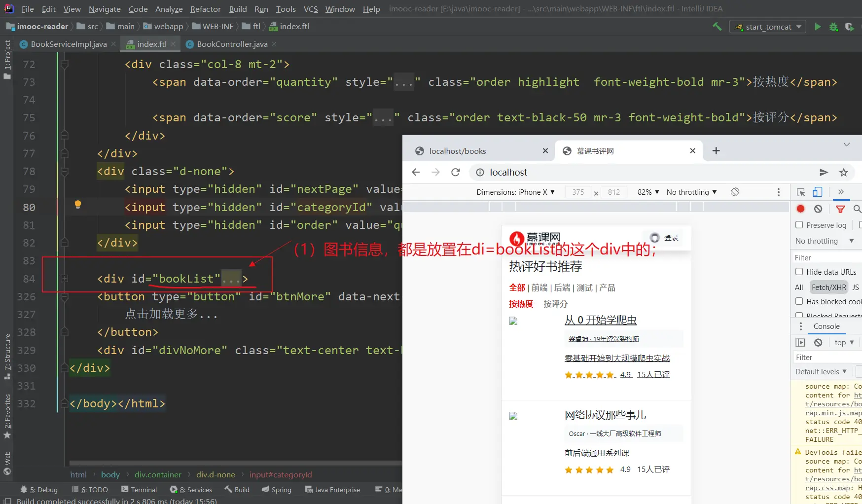Open the Default levels dropdown
Image resolution: width=862 pixels, height=504 pixels.
pyautogui.click(x=821, y=372)
